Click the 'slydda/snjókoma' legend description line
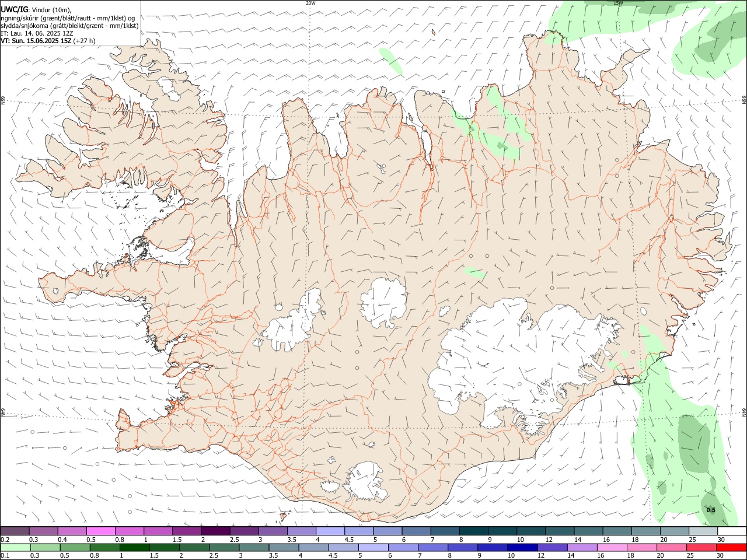747x560 pixels. [x=69, y=26]
